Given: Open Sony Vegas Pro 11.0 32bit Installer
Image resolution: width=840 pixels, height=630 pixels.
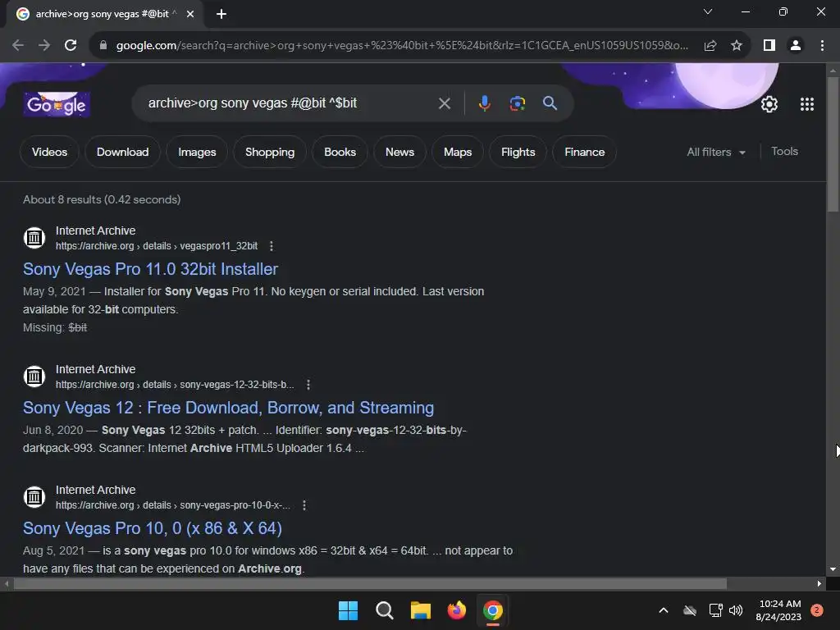Looking at the screenshot, I should pyautogui.click(x=151, y=269).
